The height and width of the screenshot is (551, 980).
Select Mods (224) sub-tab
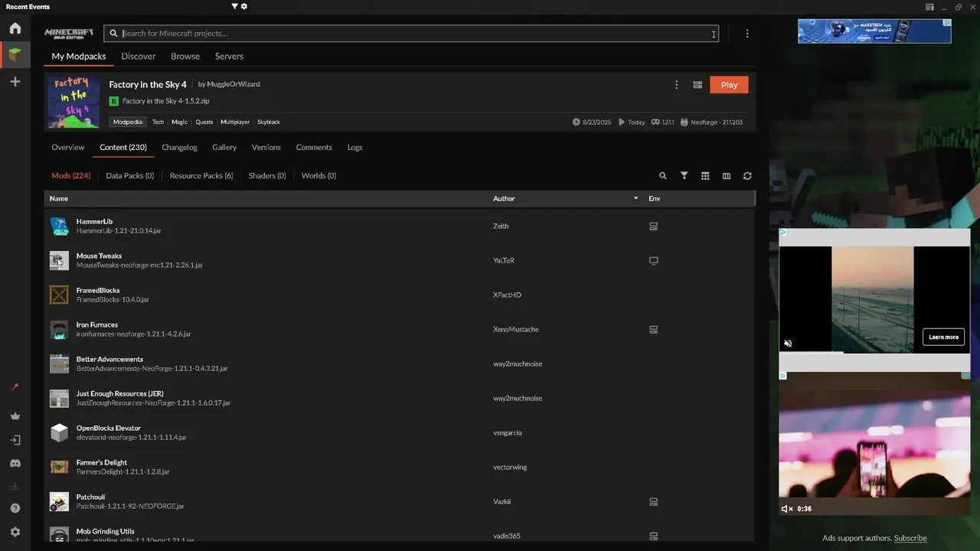(71, 175)
